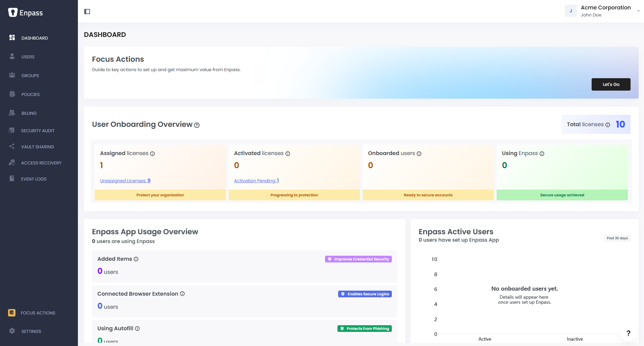Select the Security Audit menu item
This screenshot has width=644, height=346.
coord(38,131)
